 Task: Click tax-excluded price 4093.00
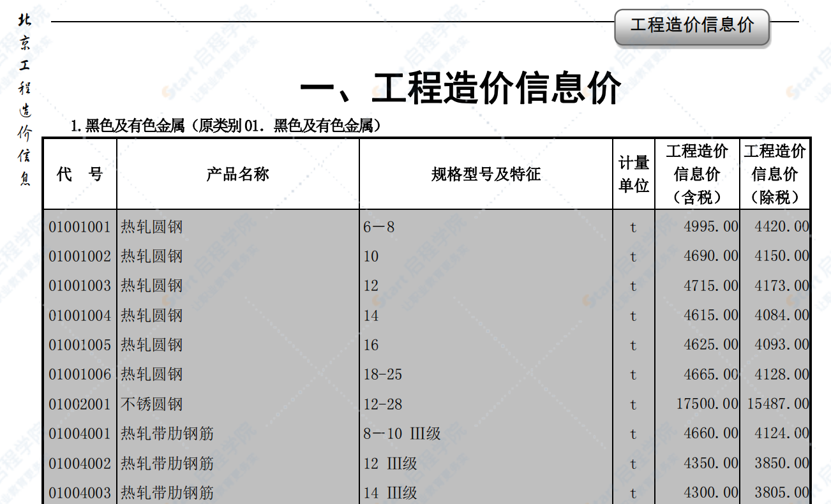click(x=782, y=345)
